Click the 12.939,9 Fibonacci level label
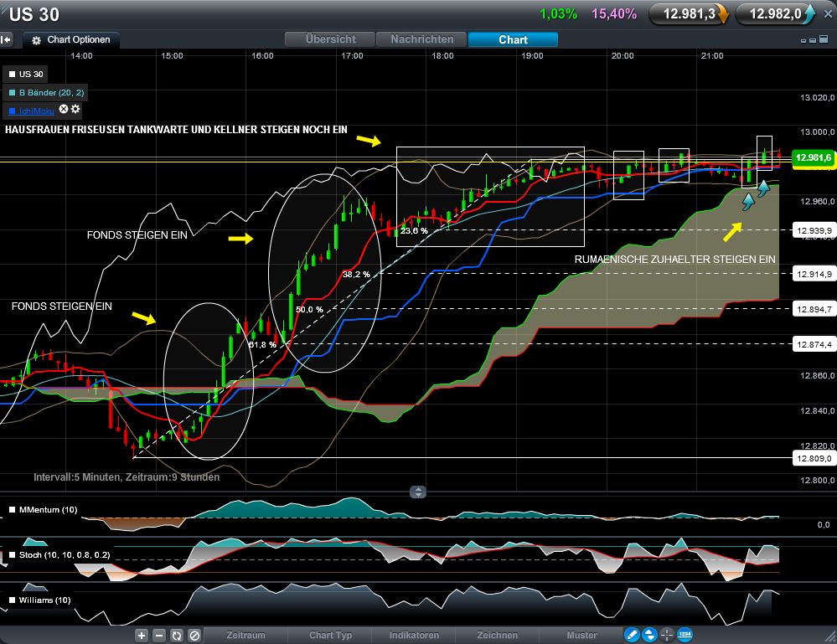 click(814, 230)
